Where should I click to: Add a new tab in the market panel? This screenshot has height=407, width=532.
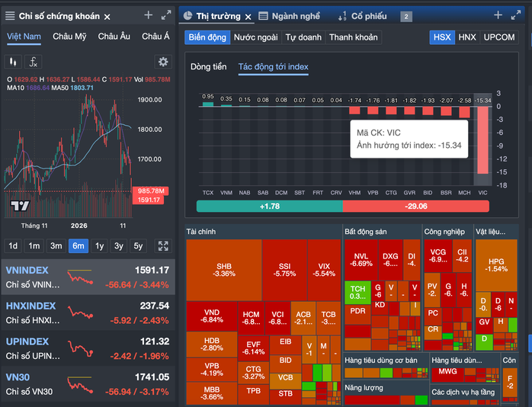[498, 15]
